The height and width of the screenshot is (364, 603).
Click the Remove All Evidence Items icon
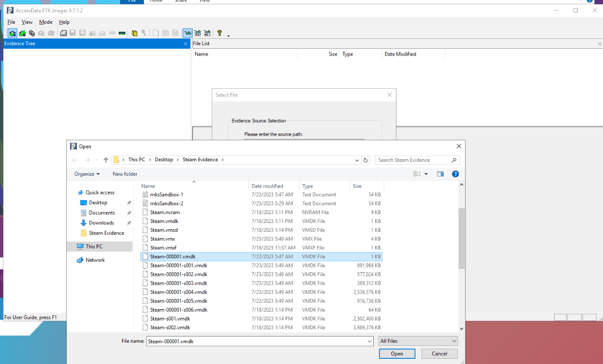(x=51, y=33)
